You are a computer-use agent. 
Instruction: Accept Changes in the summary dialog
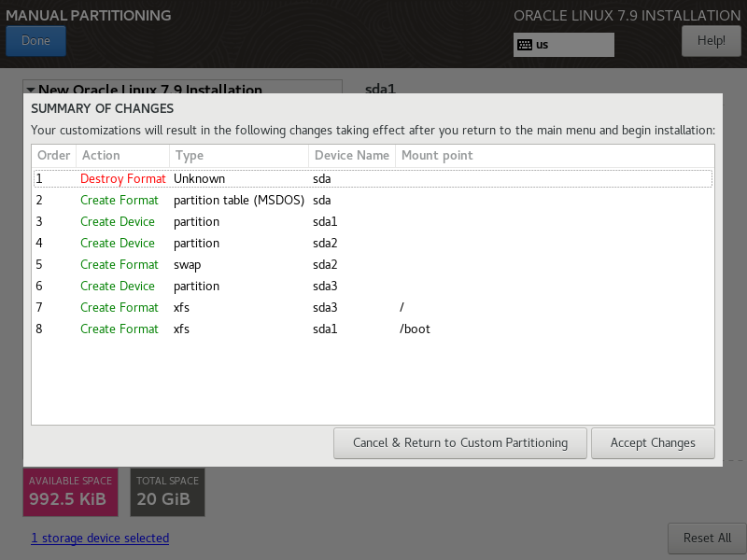[653, 442]
